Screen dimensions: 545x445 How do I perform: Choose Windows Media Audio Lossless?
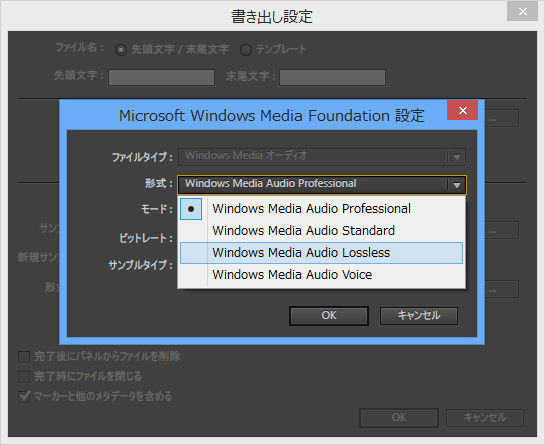click(x=322, y=253)
